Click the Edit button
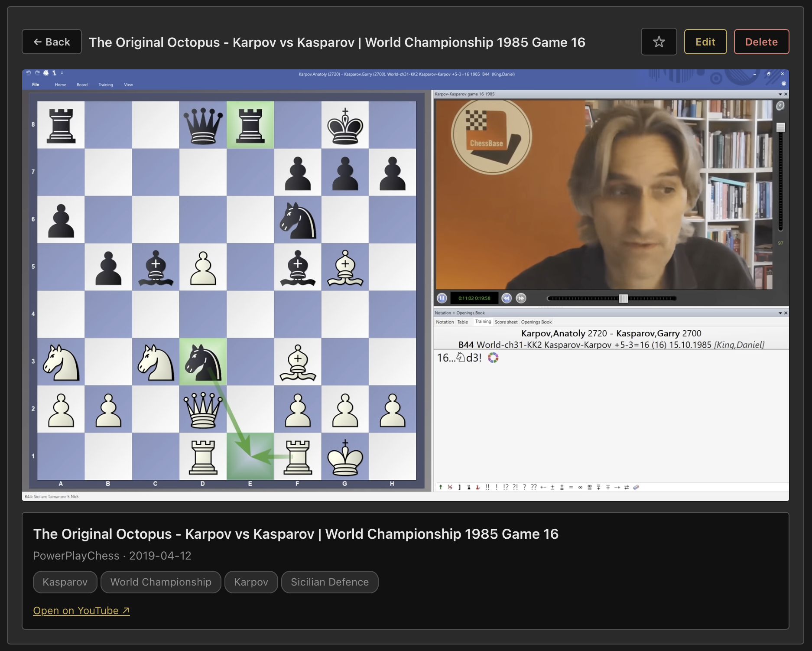 click(705, 42)
